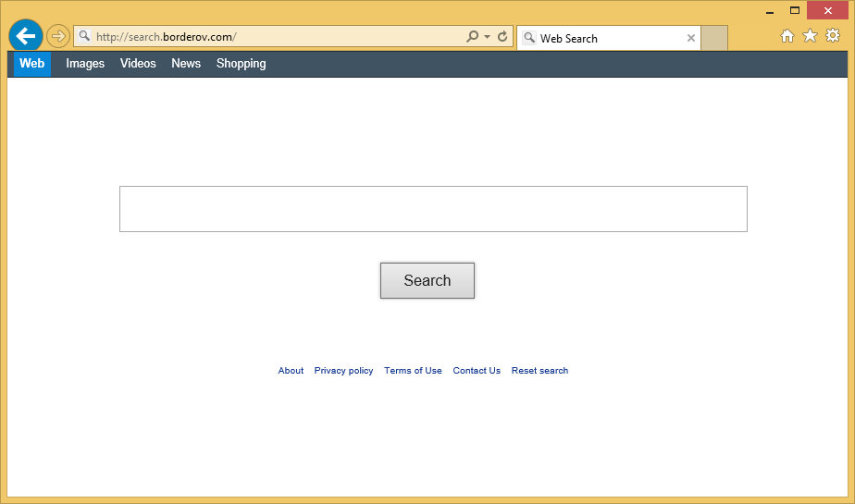Refresh the page with the reload icon
This screenshot has height=504, width=855.
(x=502, y=37)
